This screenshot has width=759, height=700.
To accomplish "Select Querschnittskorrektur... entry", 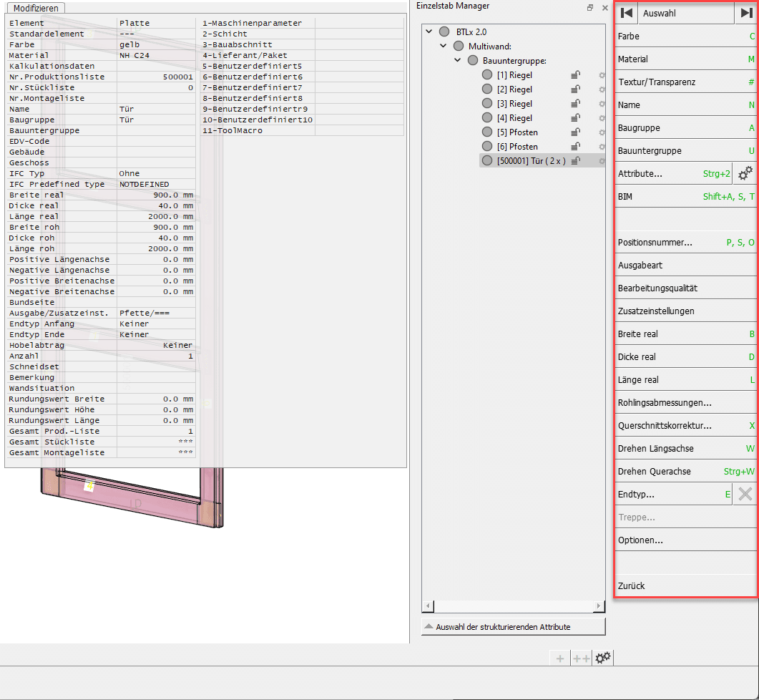I will tap(686, 425).
